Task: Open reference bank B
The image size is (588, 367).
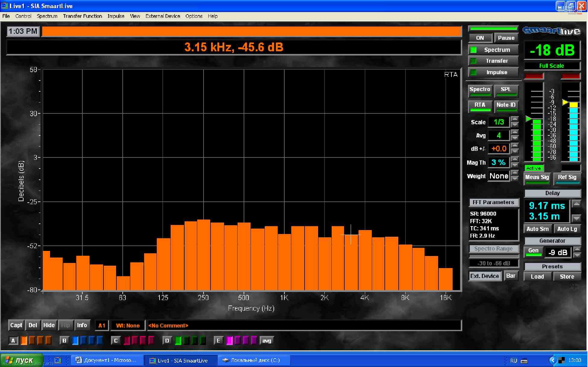Action: pyautogui.click(x=64, y=341)
